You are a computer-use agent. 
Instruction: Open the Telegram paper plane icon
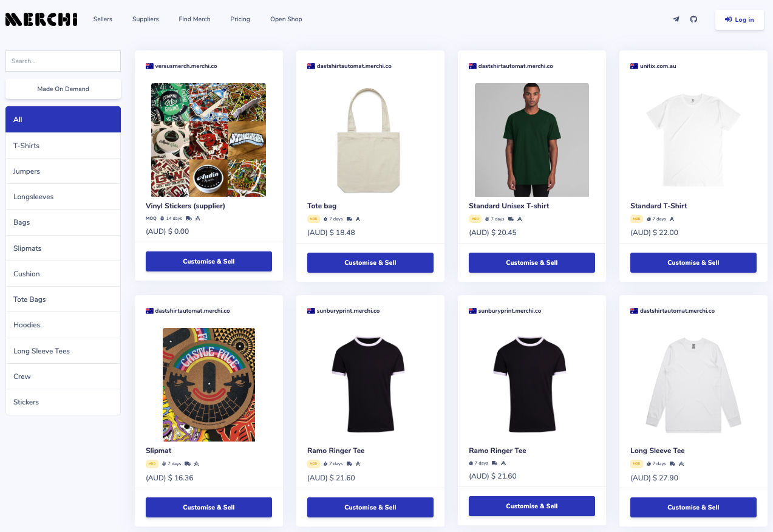point(676,19)
